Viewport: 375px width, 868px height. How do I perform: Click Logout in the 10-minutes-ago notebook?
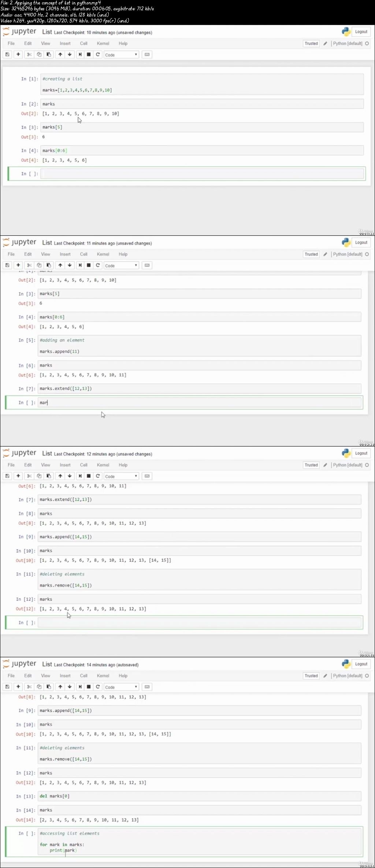(361, 32)
